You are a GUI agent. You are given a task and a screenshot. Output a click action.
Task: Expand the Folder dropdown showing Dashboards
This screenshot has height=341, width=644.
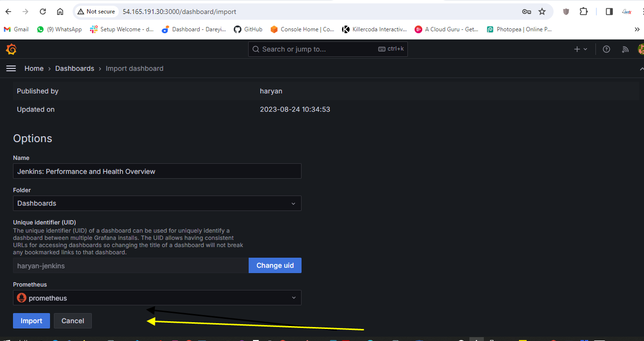(157, 203)
